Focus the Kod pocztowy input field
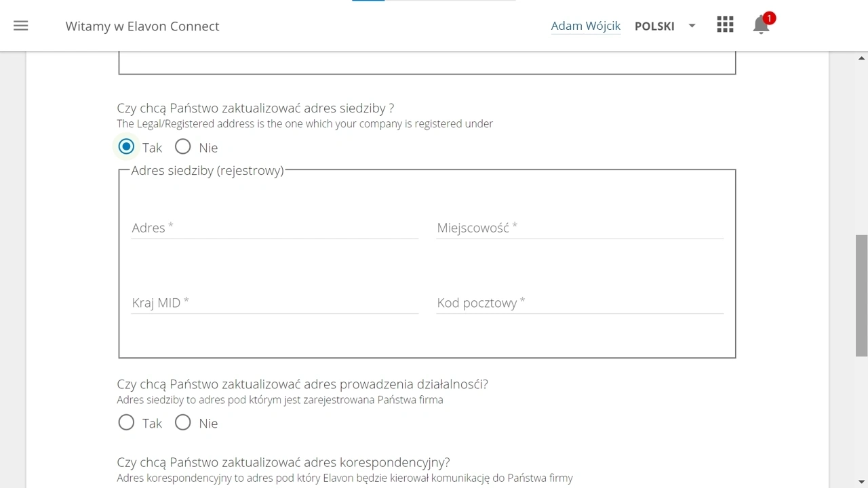Viewport: 868px width, 488px height. (x=580, y=302)
